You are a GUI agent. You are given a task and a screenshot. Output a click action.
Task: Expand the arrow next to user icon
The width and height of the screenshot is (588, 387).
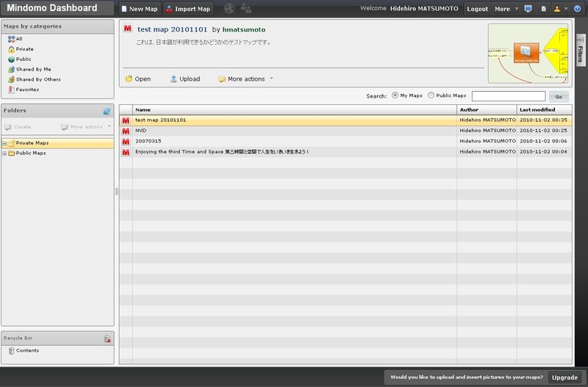pos(566,9)
